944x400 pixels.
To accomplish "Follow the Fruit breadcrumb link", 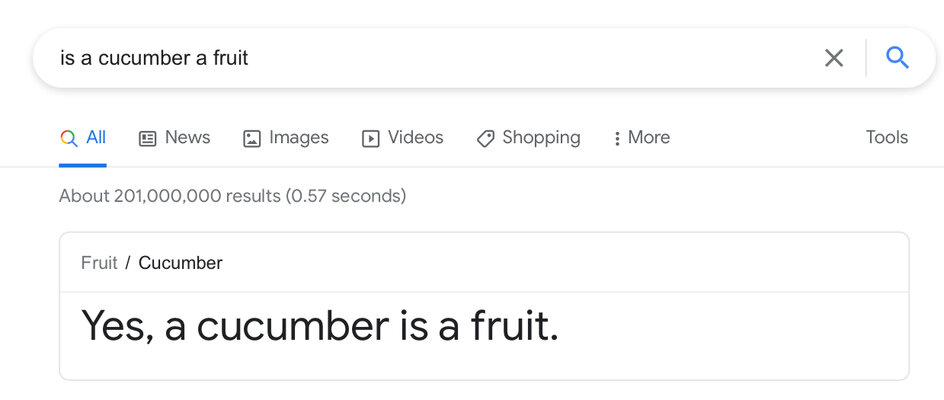I will 99,263.
